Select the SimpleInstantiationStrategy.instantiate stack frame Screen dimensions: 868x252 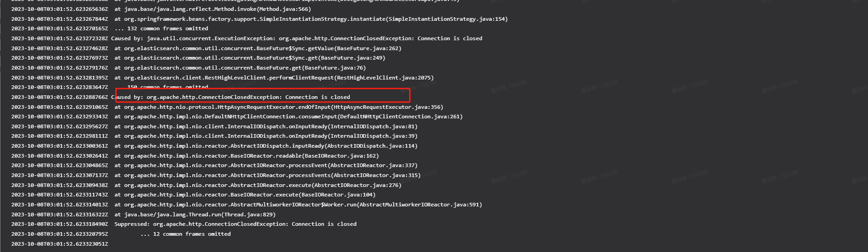pyautogui.click(x=260, y=19)
